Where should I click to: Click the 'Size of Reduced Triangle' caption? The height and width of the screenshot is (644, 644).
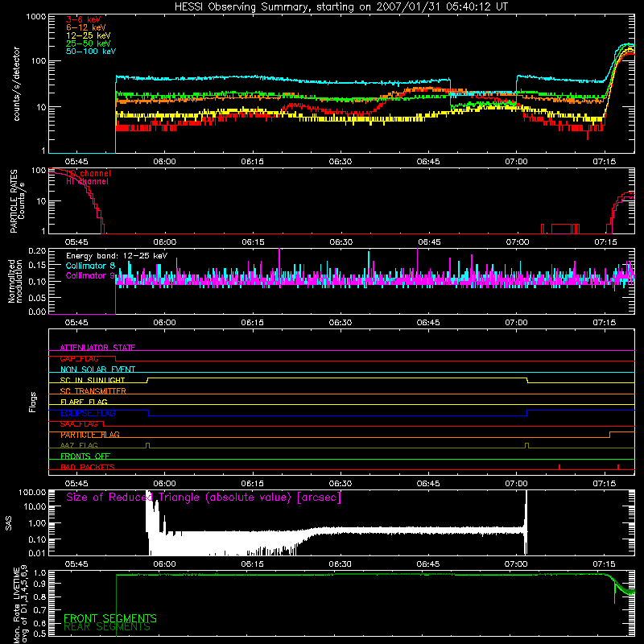(204, 497)
